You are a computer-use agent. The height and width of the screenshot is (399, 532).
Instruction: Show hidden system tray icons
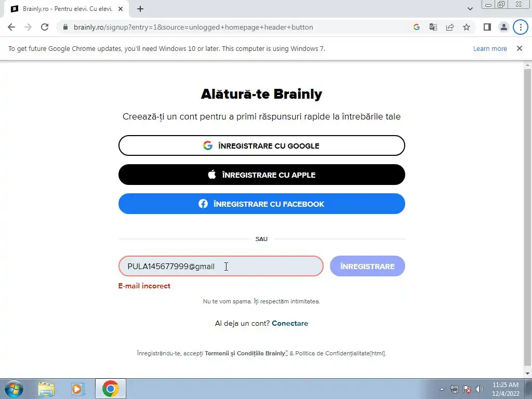[x=442, y=389]
